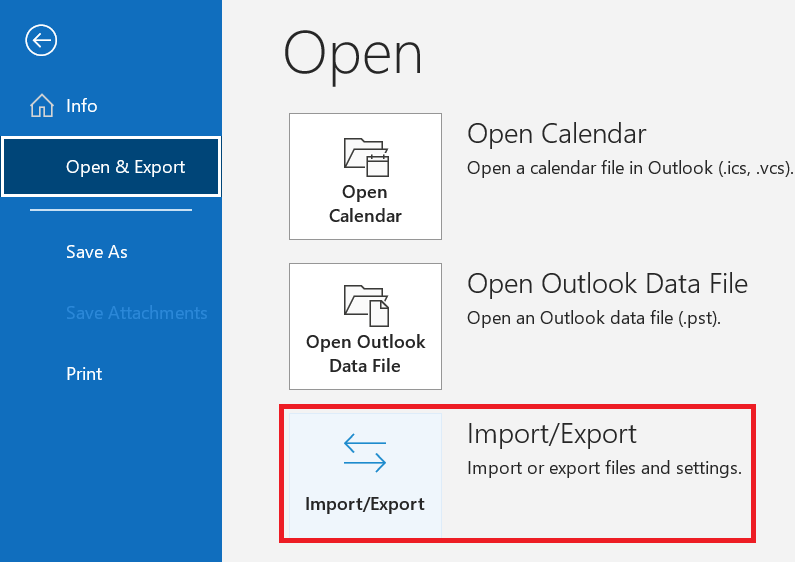The image size is (795, 562).
Task: Click the greyed Save Attachments entry
Action: pyautogui.click(x=136, y=313)
